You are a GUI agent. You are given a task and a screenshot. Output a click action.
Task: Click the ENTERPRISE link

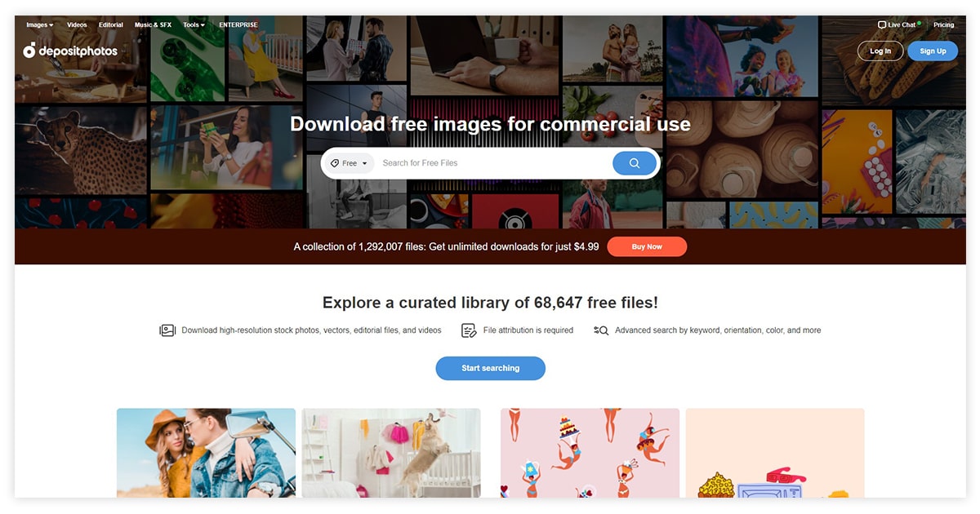click(x=238, y=25)
